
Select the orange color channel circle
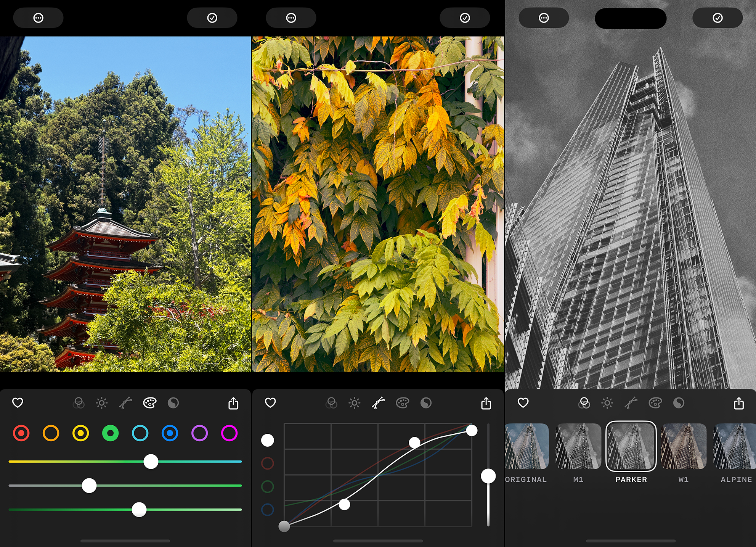tap(51, 433)
